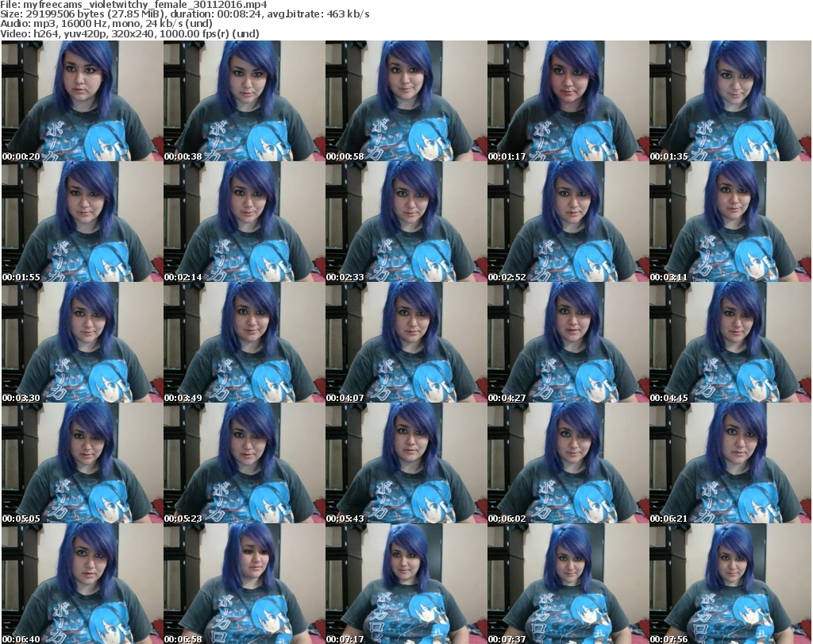Select the thumbnail stamped 00:04:27
Screen dimensions: 813x644
[x=568, y=343]
